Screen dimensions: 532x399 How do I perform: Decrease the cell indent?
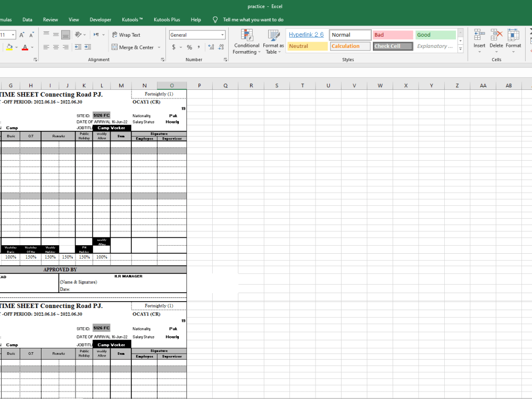[x=78, y=47]
